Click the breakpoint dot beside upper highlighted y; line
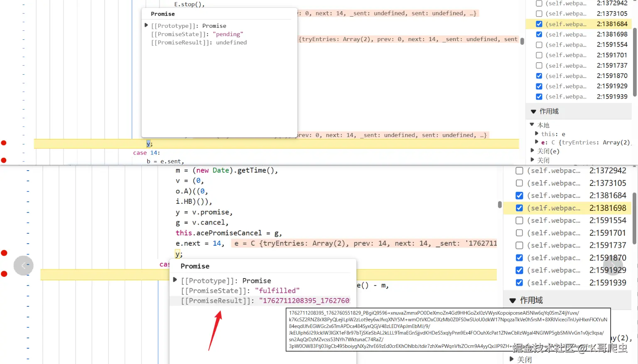Viewport: 638px width, 364px height. (x=4, y=143)
